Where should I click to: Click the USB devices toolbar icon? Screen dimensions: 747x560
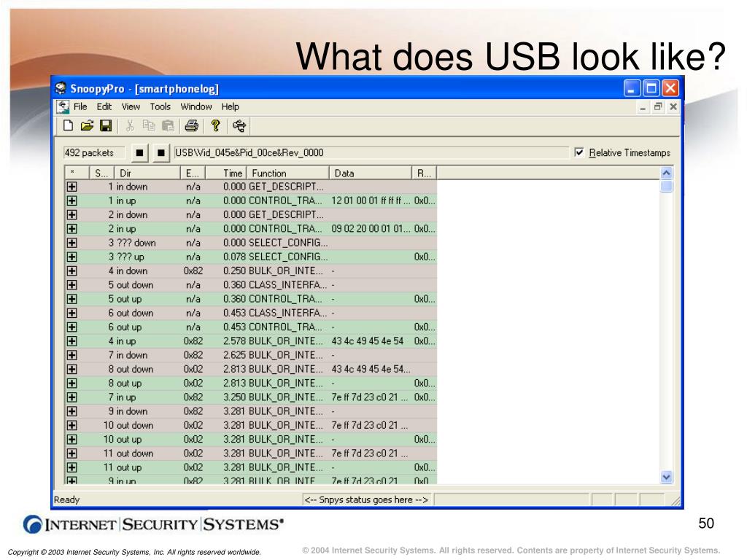(x=239, y=125)
